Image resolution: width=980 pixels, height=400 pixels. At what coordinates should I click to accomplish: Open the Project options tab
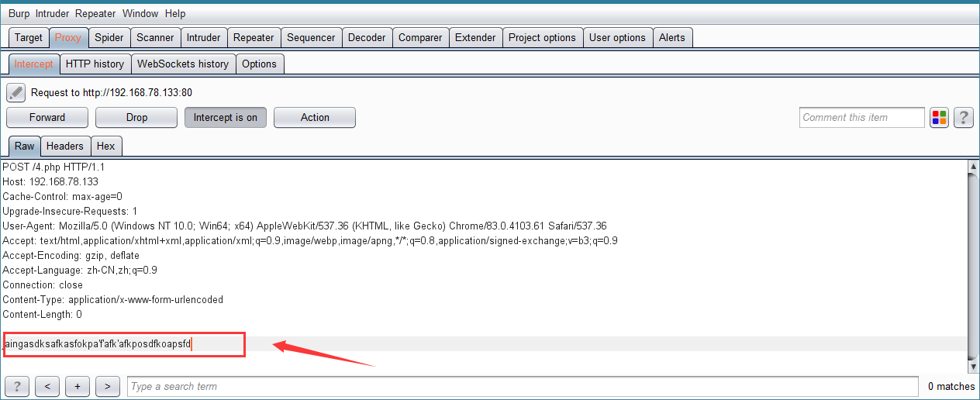click(542, 37)
